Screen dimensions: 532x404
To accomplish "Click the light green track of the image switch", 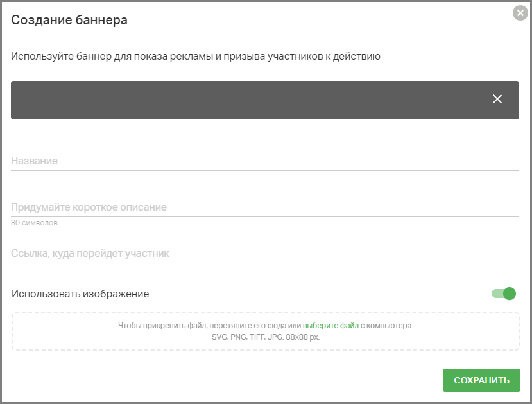I will (497, 294).
